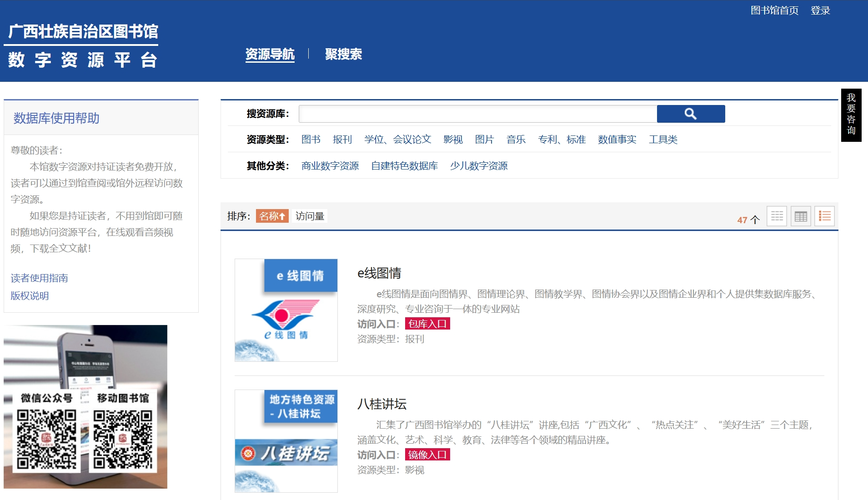The width and height of the screenshot is (868, 500).
Task: Click the search magnifier button
Action: 691,114
